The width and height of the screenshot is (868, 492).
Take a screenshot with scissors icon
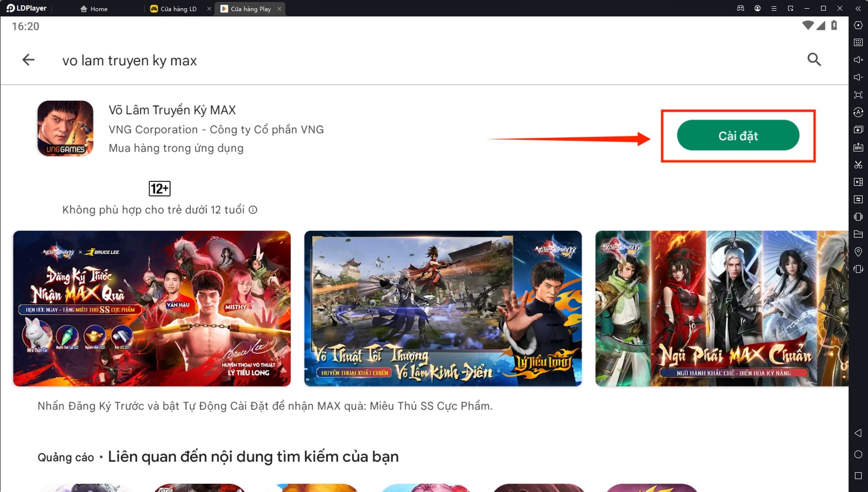coord(858,165)
